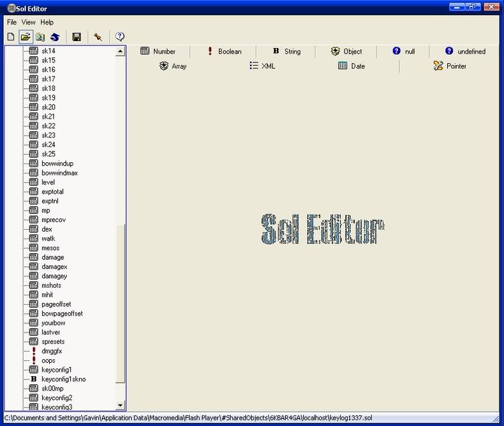Click the magnifier search toolbar icon
Viewport: 504px width, 426px height.
point(40,37)
